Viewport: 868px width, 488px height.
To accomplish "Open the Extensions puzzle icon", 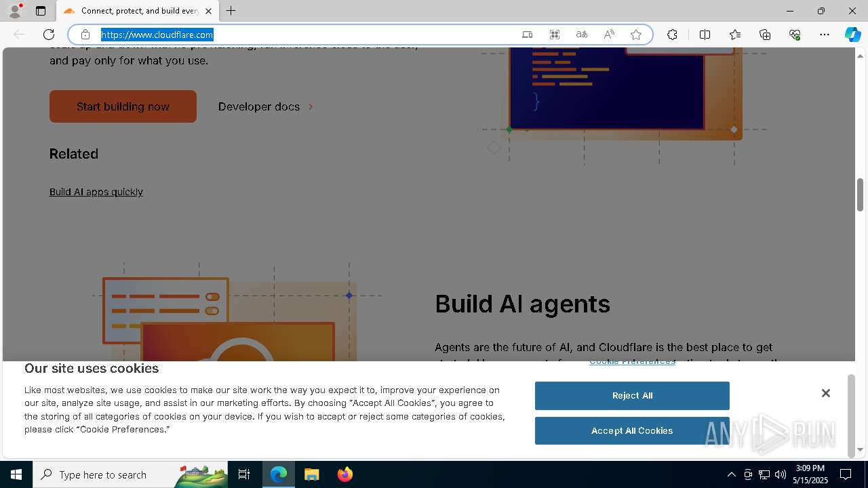I will 672,35.
